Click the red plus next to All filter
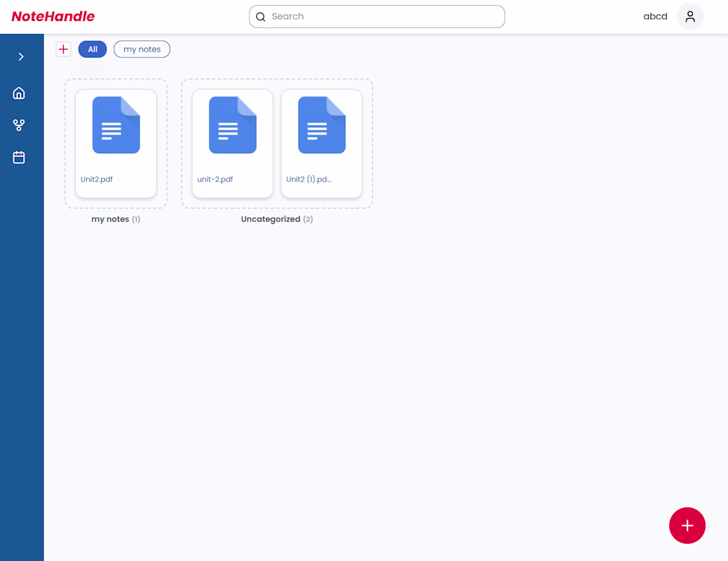This screenshot has height=561, width=728. tap(64, 49)
